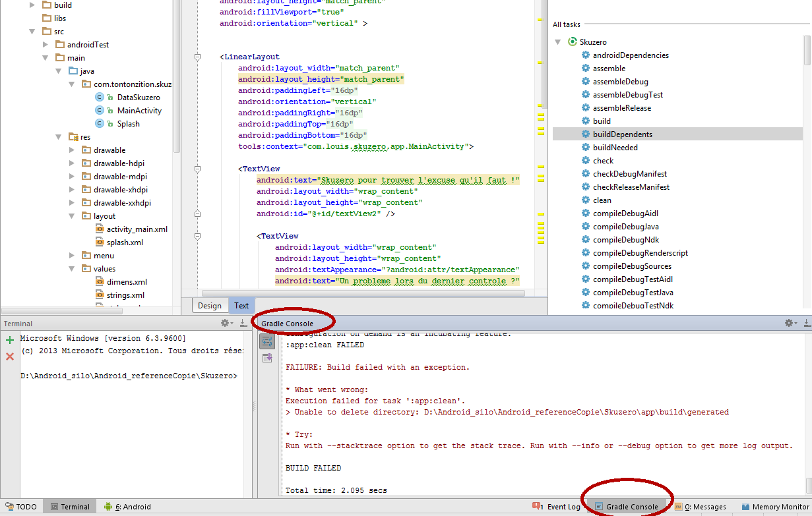Open the Event Log tool window
The image size is (812, 516).
(556, 507)
